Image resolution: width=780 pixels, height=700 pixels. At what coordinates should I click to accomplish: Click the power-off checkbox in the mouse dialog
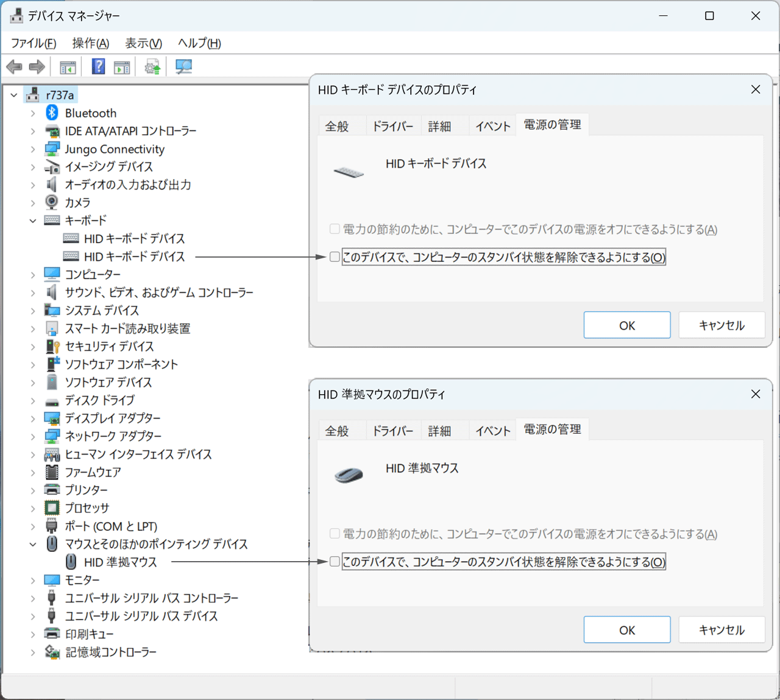point(335,534)
